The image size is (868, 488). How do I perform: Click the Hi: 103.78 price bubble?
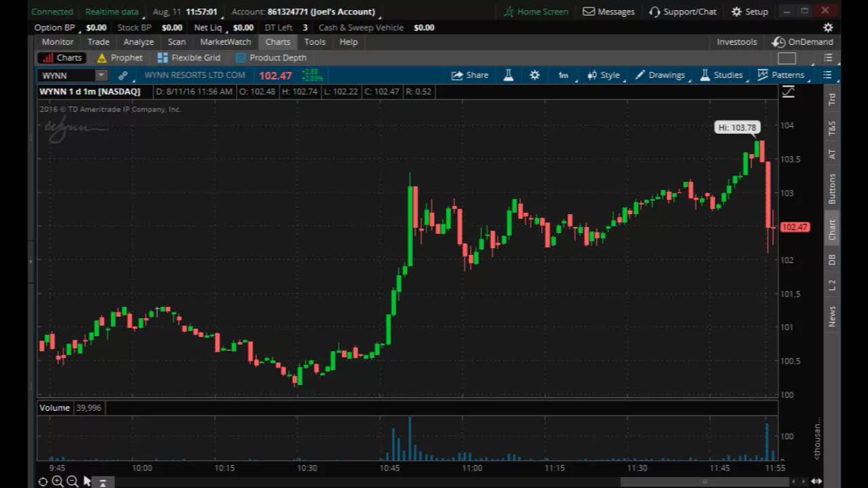pos(737,127)
